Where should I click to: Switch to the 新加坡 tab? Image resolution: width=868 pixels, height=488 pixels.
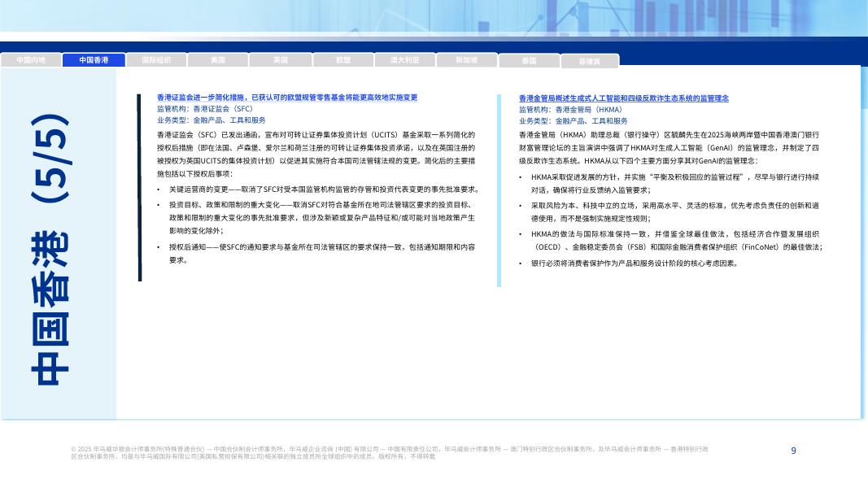point(466,59)
